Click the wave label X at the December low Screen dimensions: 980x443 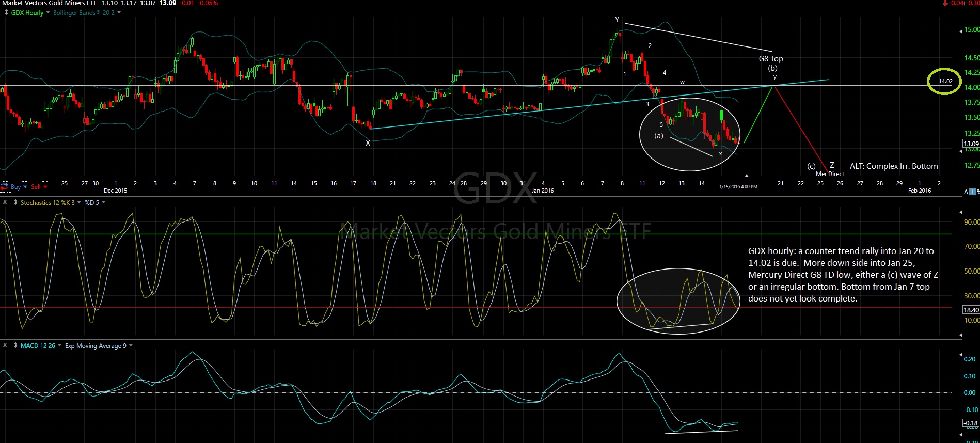(x=368, y=143)
